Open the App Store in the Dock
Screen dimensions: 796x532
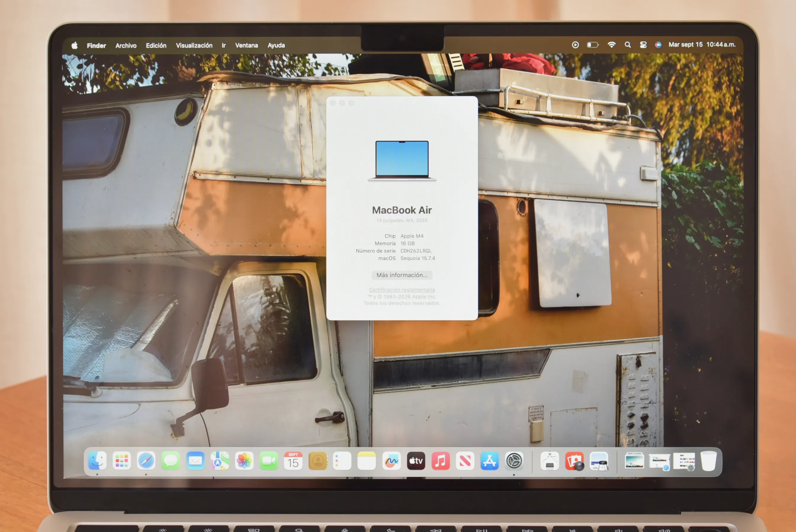click(x=490, y=461)
